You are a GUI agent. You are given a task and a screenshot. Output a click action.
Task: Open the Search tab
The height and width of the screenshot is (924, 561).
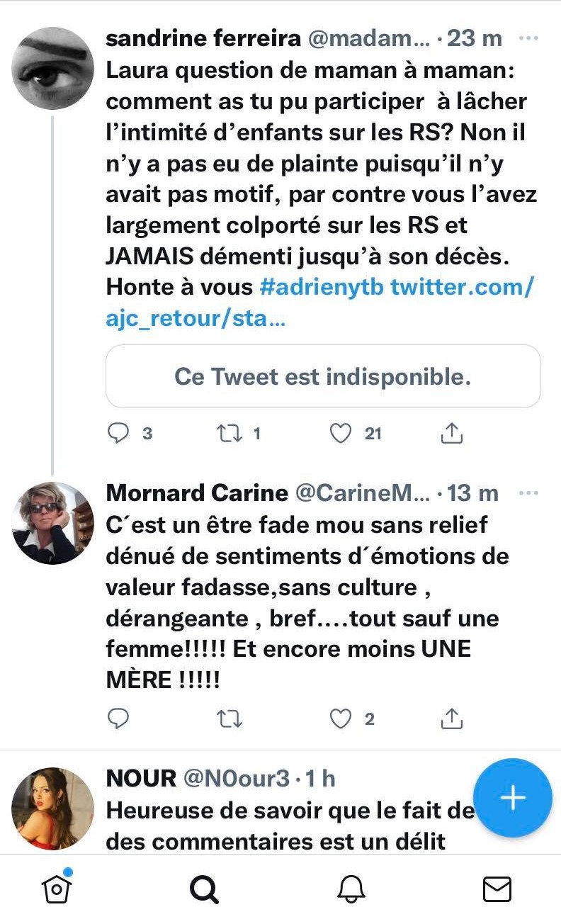204,889
